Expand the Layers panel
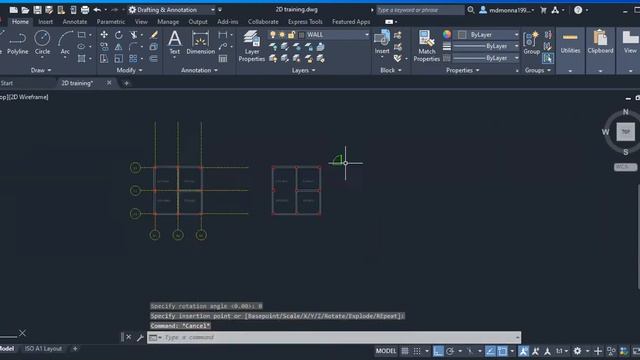The image size is (640, 360). [303, 70]
